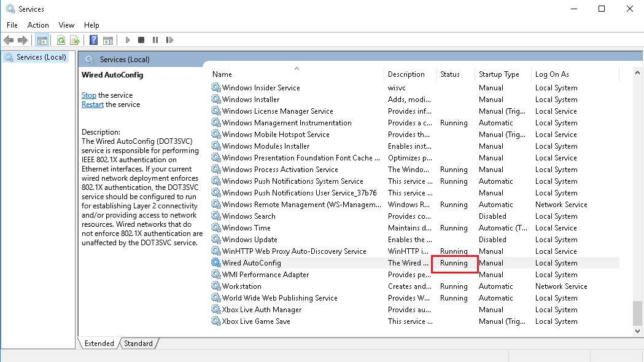Click Automatic (T... startup type of Windows Time
The image size is (644, 362).
tap(503, 227)
